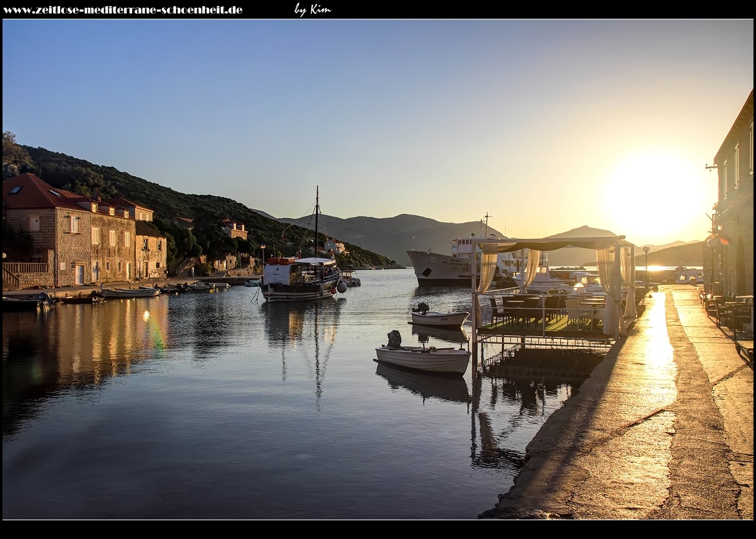Click the www.zeitlose-mediterrane-schoenheit.de address text

(x=123, y=10)
